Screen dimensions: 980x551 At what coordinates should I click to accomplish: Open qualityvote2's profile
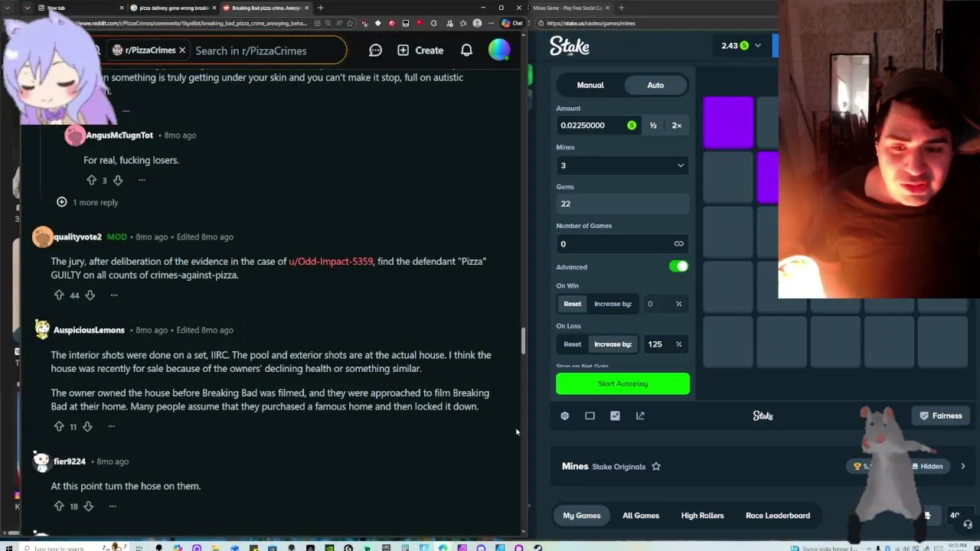point(77,236)
